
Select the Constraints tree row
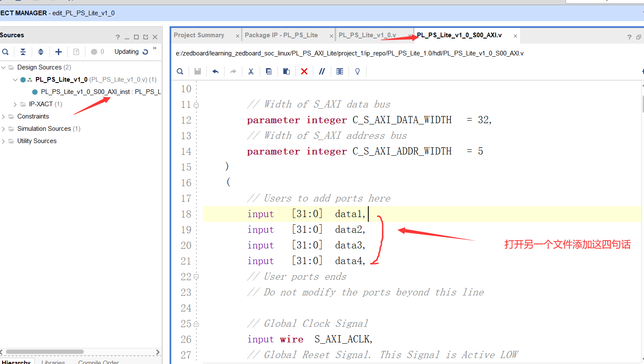tap(33, 116)
